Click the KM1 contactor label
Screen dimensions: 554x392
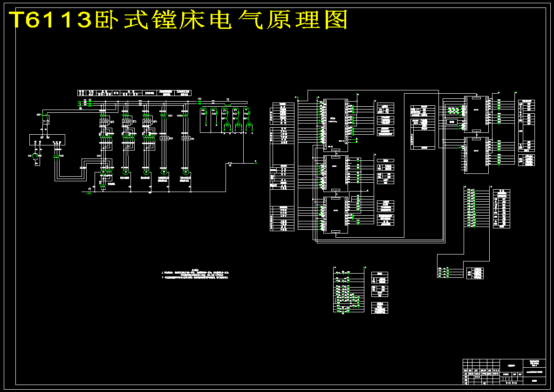(170, 116)
